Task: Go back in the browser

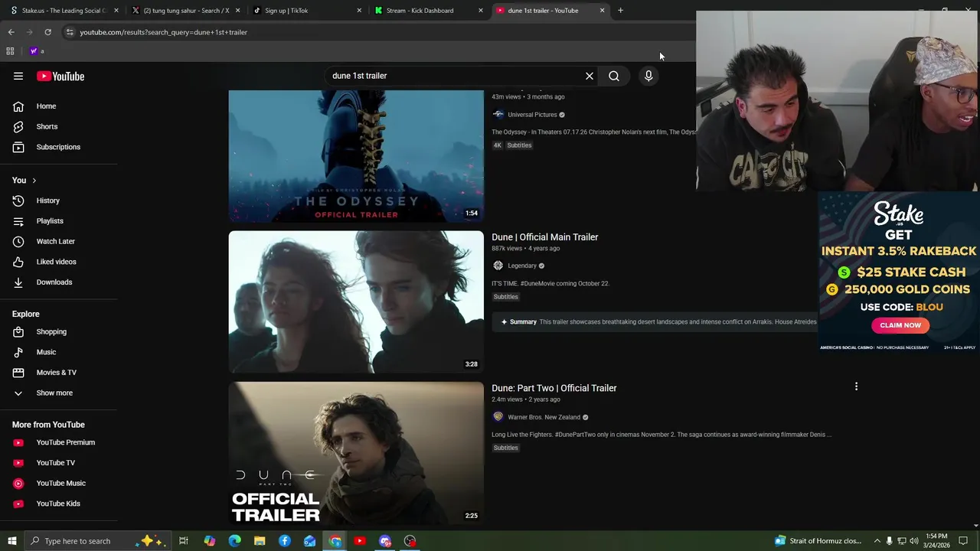Action: [11, 32]
